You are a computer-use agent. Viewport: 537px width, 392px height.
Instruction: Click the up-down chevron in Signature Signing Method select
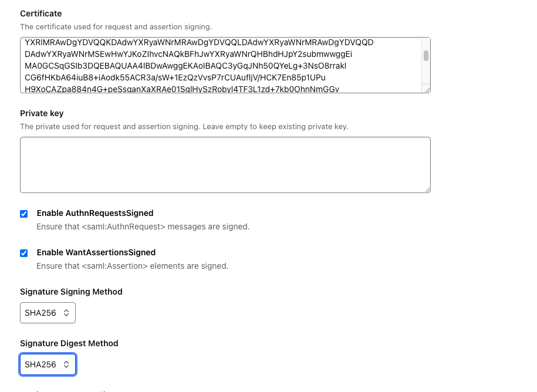coord(66,313)
